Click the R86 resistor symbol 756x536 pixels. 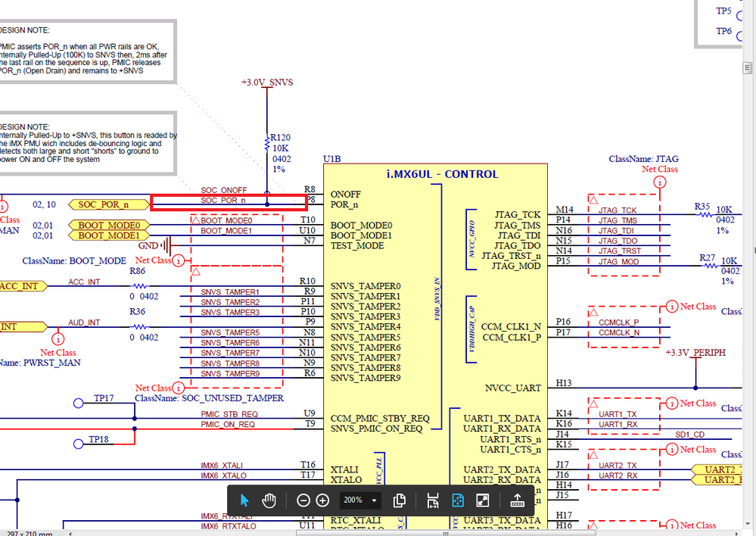(140, 286)
